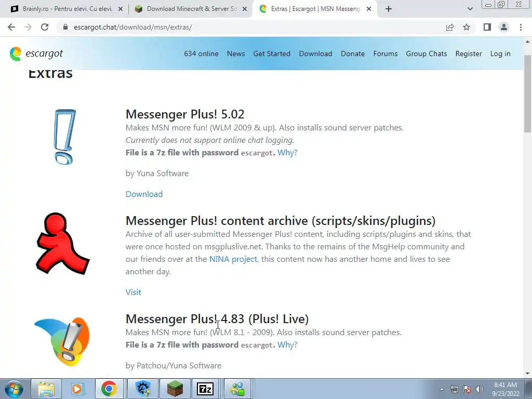Click the Messenger Plus! 4.83 heading
Viewport: 532px width, 399px height.
(x=217, y=319)
